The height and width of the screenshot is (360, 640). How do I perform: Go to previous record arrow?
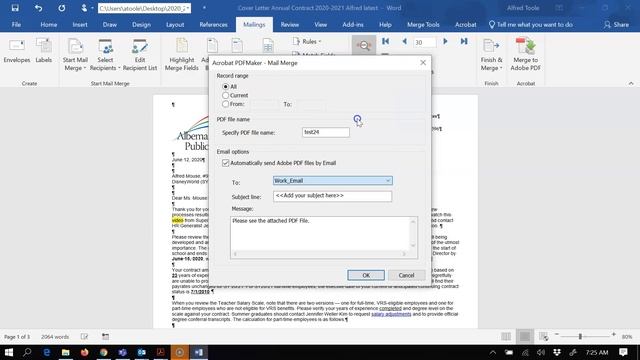point(404,41)
